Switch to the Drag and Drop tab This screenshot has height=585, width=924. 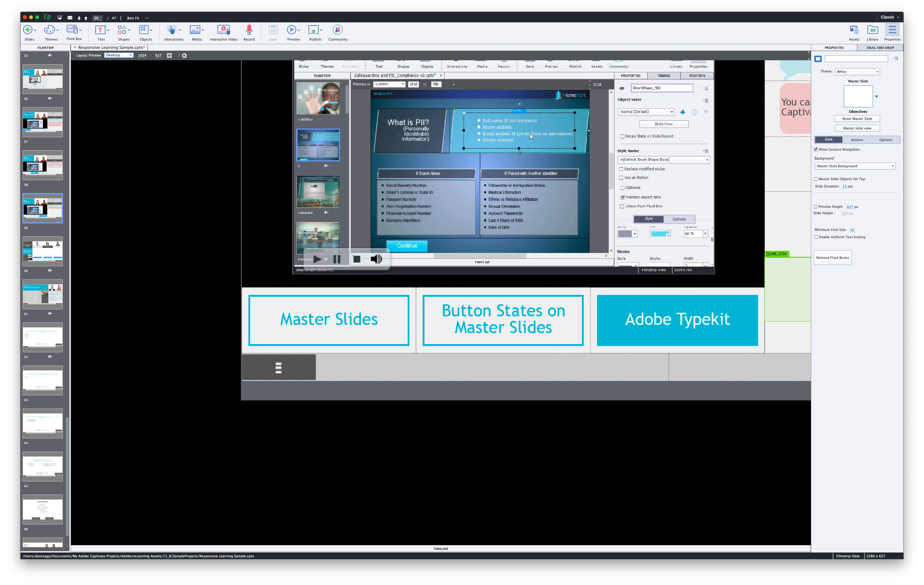pos(880,48)
